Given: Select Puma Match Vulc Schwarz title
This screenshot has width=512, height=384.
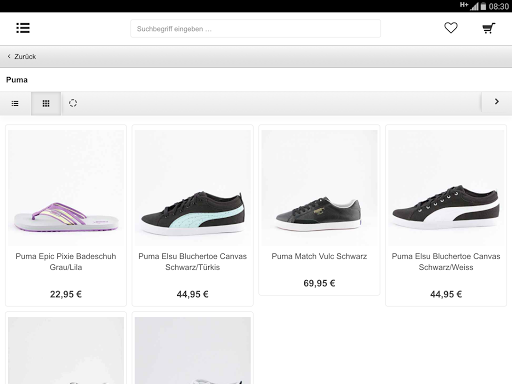Looking at the screenshot, I should pyautogui.click(x=319, y=256).
